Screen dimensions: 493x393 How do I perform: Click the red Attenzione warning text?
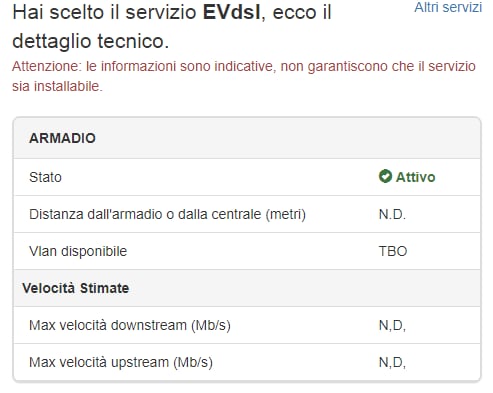(x=244, y=76)
